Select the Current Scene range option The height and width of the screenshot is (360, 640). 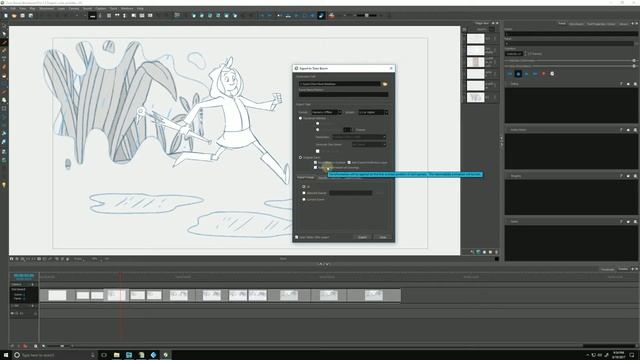(x=304, y=200)
